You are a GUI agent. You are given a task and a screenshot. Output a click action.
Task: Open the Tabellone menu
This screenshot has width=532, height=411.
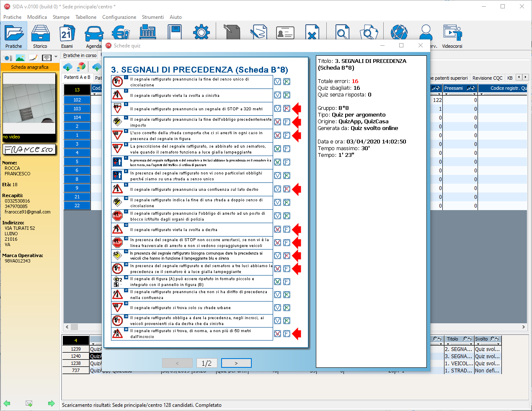[86, 17]
